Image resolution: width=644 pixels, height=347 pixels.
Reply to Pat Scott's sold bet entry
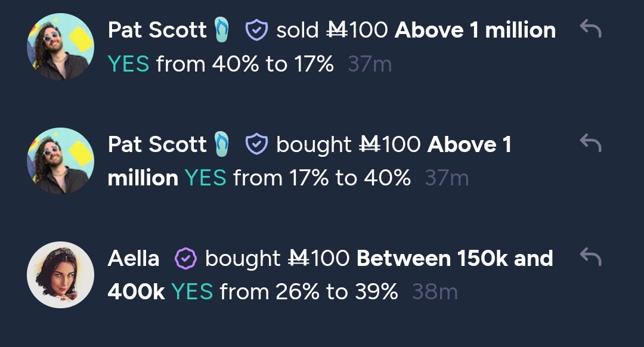590,29
